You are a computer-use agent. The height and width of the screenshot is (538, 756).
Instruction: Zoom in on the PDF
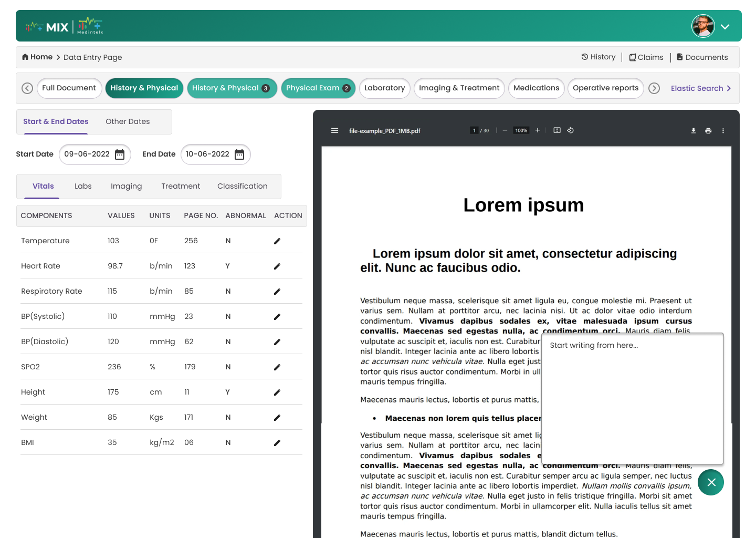(538, 130)
